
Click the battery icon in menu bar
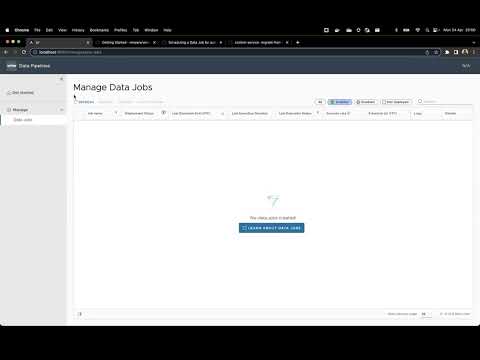(406, 30)
